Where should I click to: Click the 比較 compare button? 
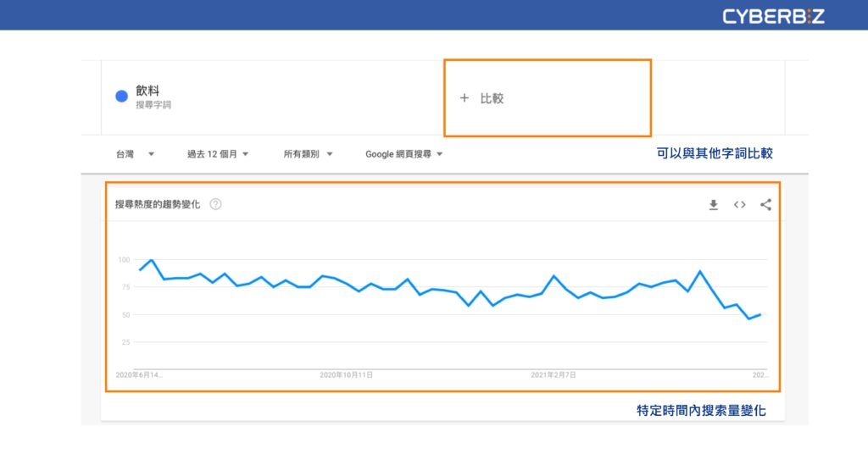[x=492, y=98]
